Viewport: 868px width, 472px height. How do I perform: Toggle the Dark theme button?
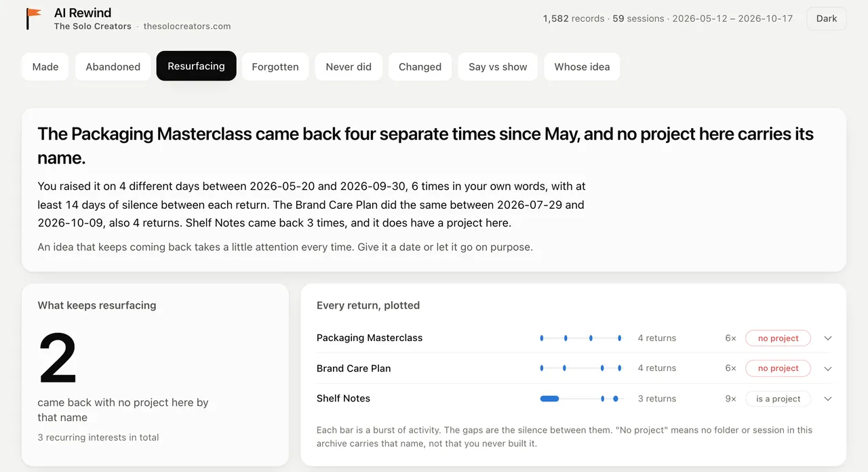click(826, 18)
